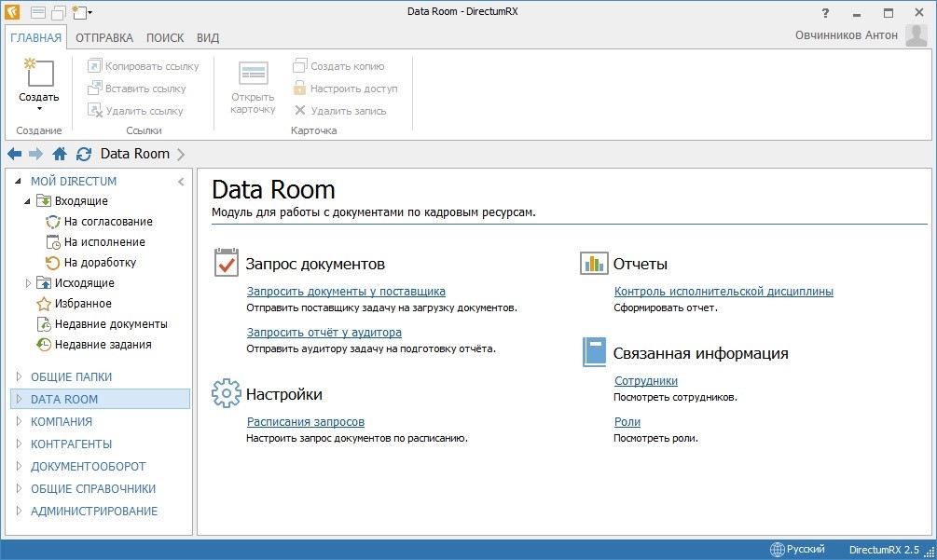Viewport: 937px width, 560px height.
Task: Open Запросить документы у поставщика link
Action: click(346, 292)
